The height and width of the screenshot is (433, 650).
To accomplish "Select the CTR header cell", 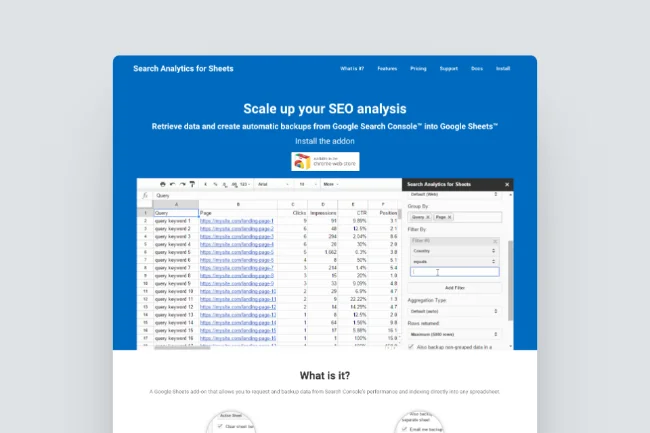I will [353, 213].
